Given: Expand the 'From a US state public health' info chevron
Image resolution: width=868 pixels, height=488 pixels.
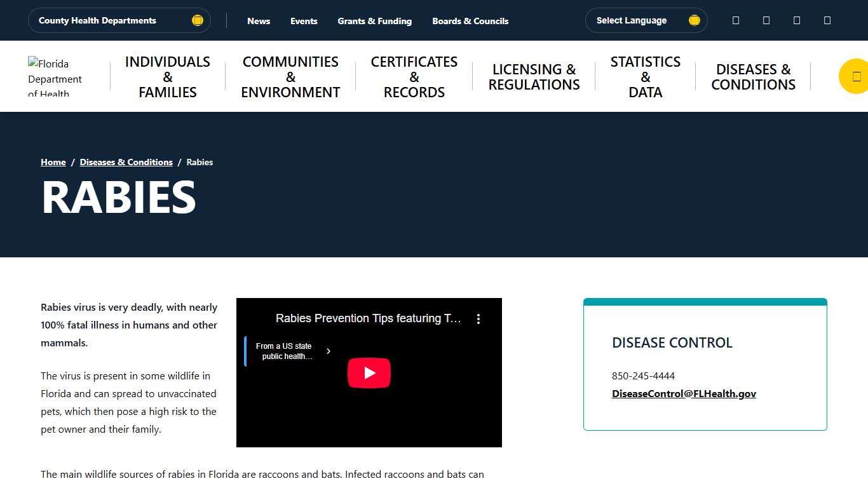Looking at the screenshot, I should coord(328,351).
